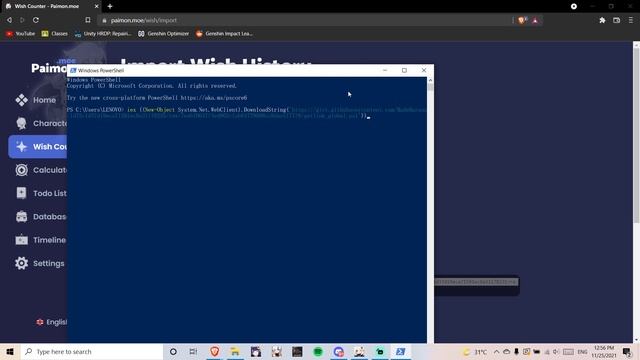This screenshot has width=640, height=360.
Task: Open Brave Shields lion icon
Action: coord(522,20)
